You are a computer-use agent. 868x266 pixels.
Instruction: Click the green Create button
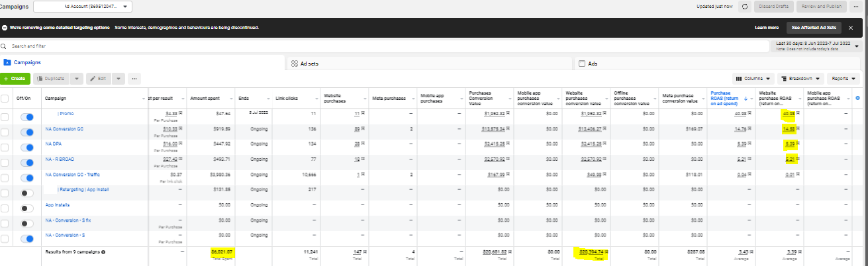(15, 78)
